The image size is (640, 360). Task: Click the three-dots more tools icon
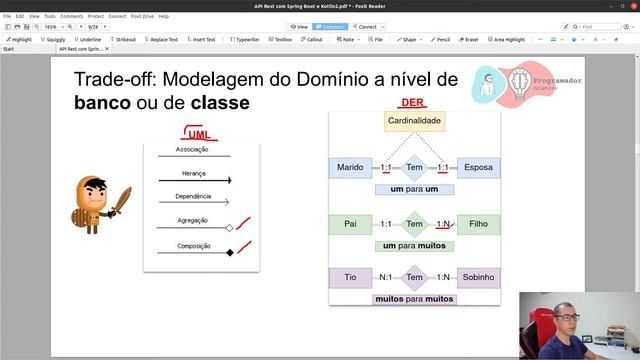[540, 40]
